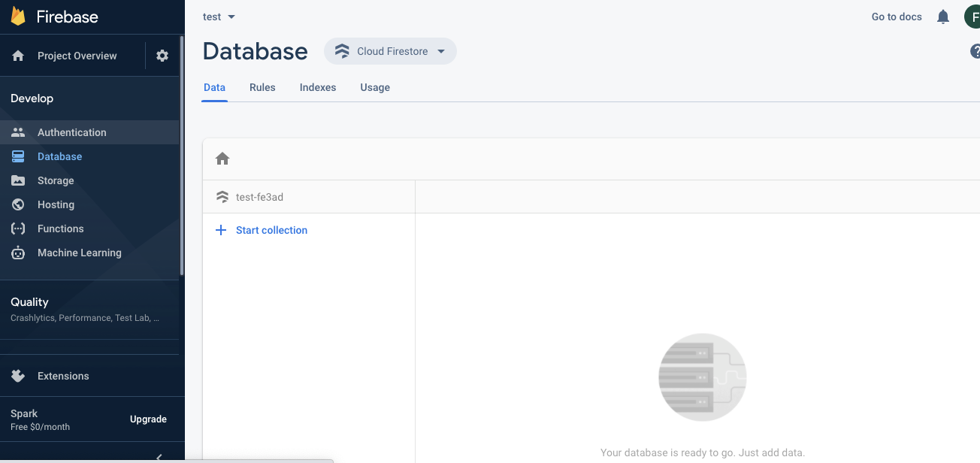Viewport: 980px width, 463px height.
Task: Open the Authentication section
Action: coord(71,132)
